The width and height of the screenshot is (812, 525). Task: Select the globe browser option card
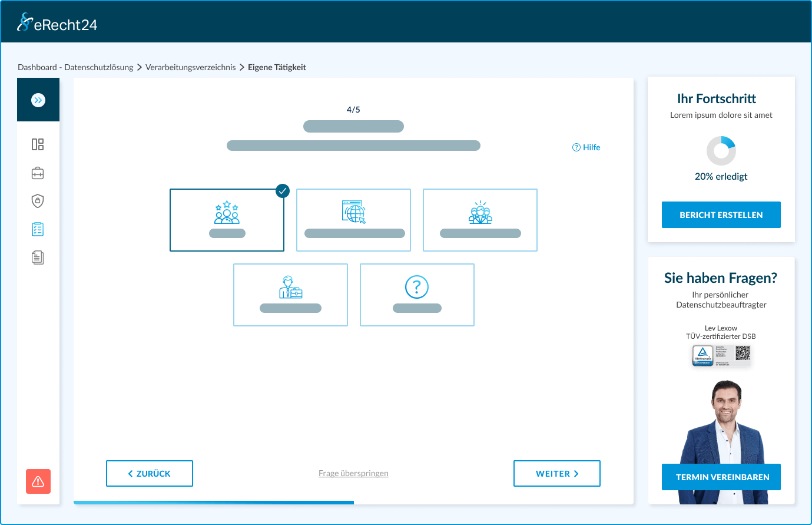click(x=353, y=220)
